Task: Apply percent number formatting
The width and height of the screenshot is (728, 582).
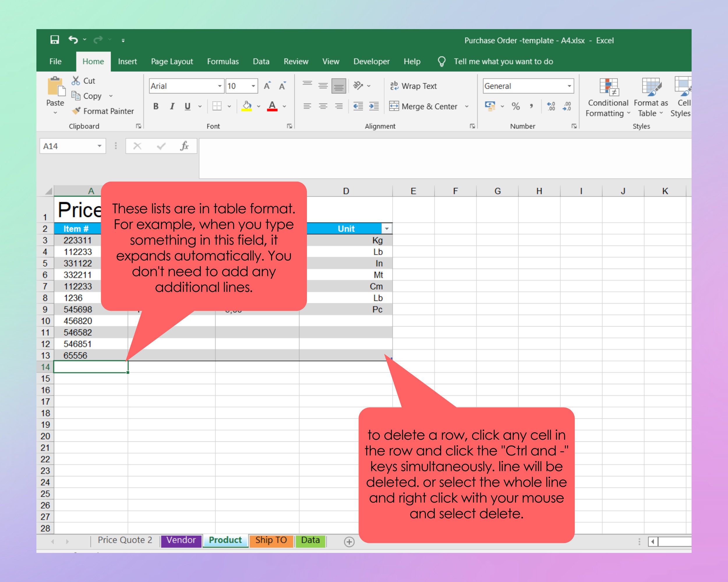Action: 516,106
